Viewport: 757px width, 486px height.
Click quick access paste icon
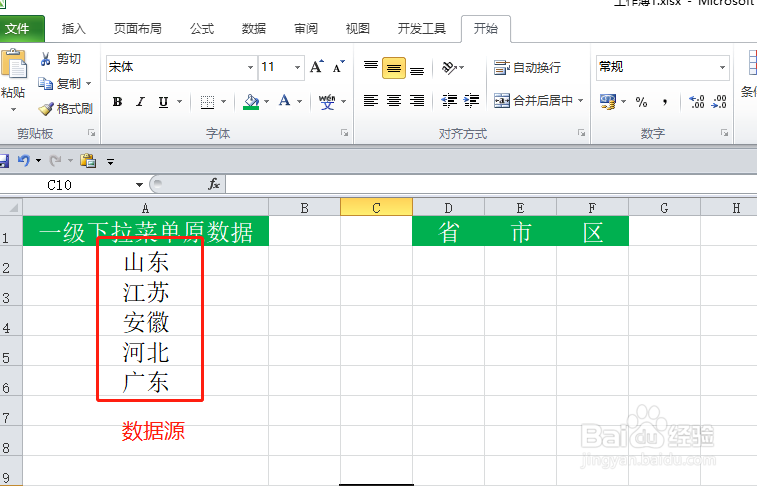[x=88, y=160]
